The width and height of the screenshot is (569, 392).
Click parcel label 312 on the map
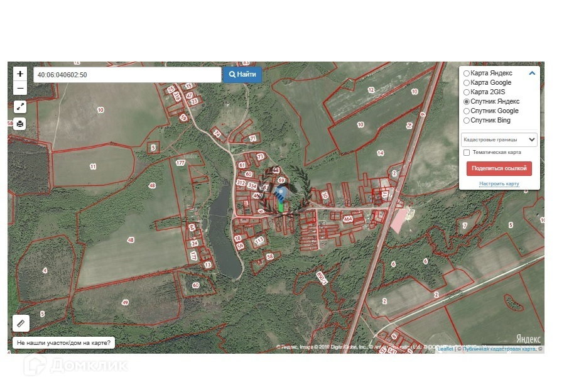[x=241, y=182]
